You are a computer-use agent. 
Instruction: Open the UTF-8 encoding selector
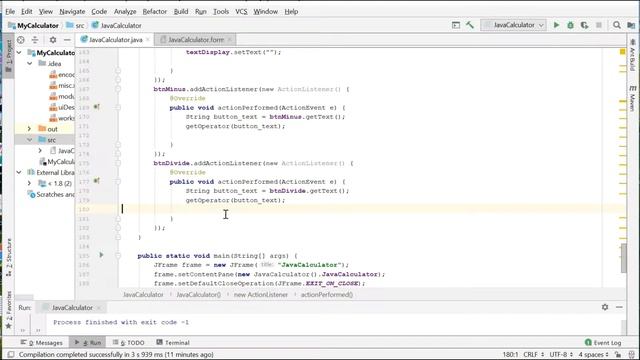[561, 354]
